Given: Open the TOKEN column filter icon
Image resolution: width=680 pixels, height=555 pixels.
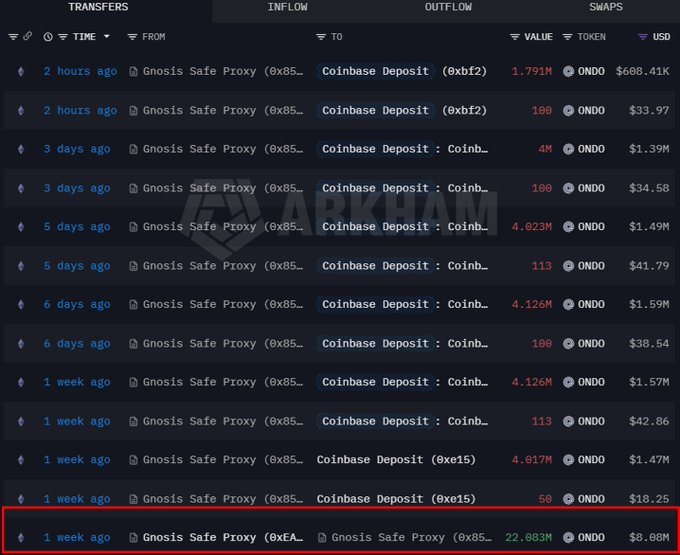Looking at the screenshot, I should pos(567,37).
